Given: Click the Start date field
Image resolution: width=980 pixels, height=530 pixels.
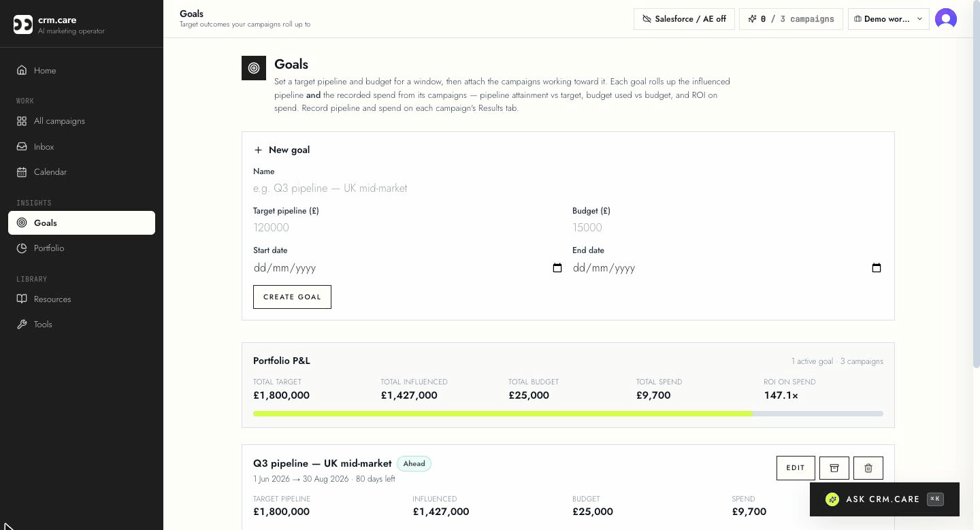Looking at the screenshot, I should 408,268.
